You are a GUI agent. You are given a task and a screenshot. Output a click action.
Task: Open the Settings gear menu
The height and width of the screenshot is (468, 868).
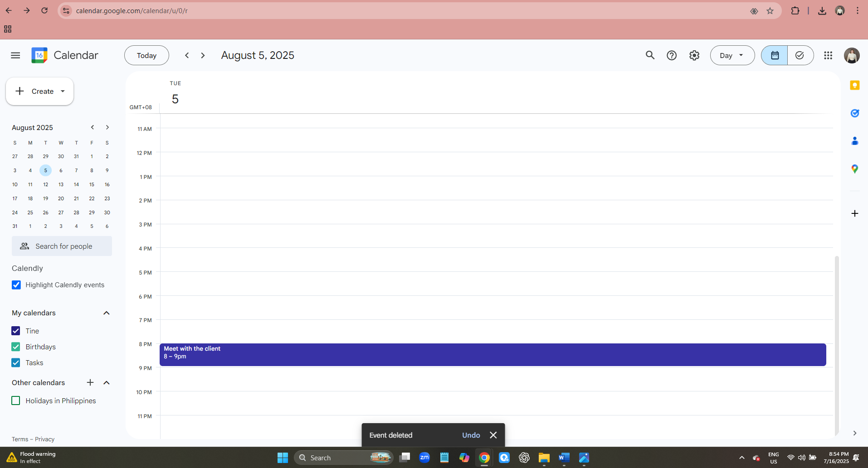[x=694, y=55]
